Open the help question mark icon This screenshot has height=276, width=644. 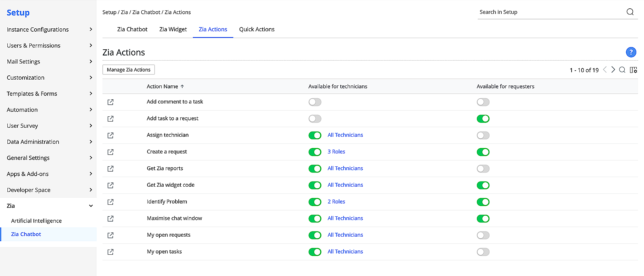point(631,52)
